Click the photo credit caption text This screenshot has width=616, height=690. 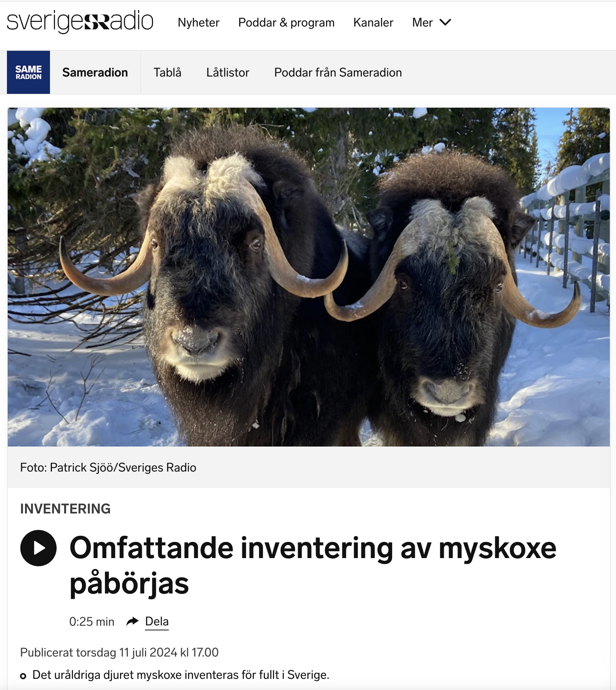108,467
